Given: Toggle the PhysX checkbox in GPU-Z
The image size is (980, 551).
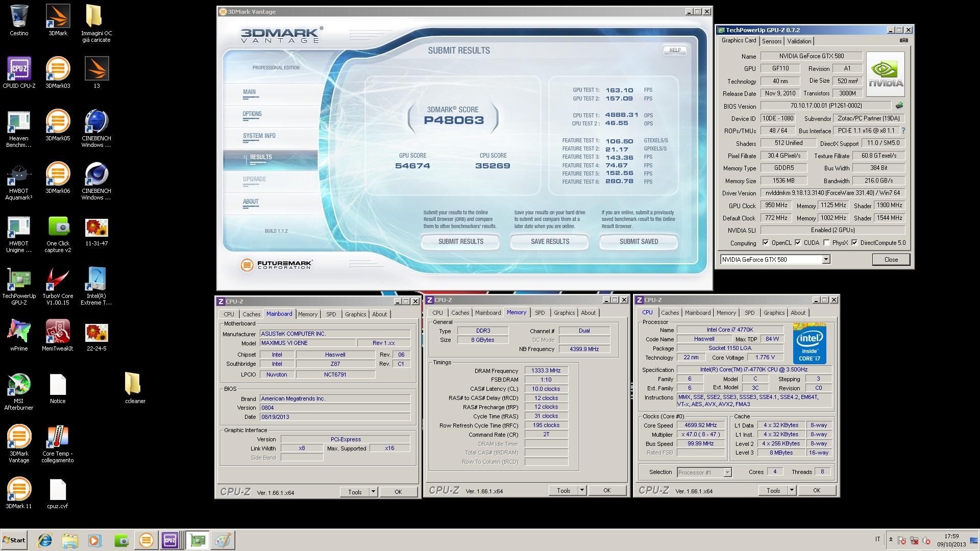Looking at the screenshot, I should [x=826, y=243].
